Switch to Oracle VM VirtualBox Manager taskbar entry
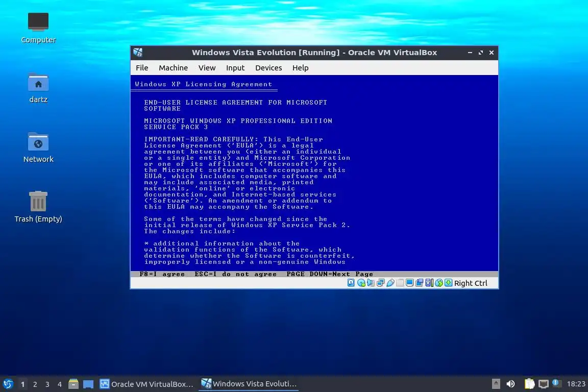The height and width of the screenshot is (392, 588). tap(146, 384)
